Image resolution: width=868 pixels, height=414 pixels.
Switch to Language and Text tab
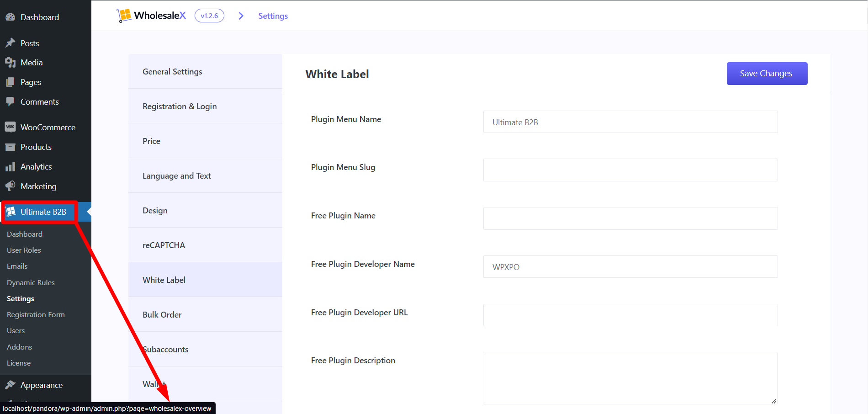pyautogui.click(x=205, y=175)
